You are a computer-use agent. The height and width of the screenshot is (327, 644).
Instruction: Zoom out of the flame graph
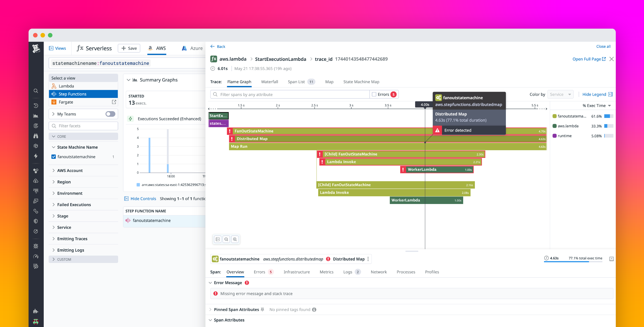tap(226, 239)
